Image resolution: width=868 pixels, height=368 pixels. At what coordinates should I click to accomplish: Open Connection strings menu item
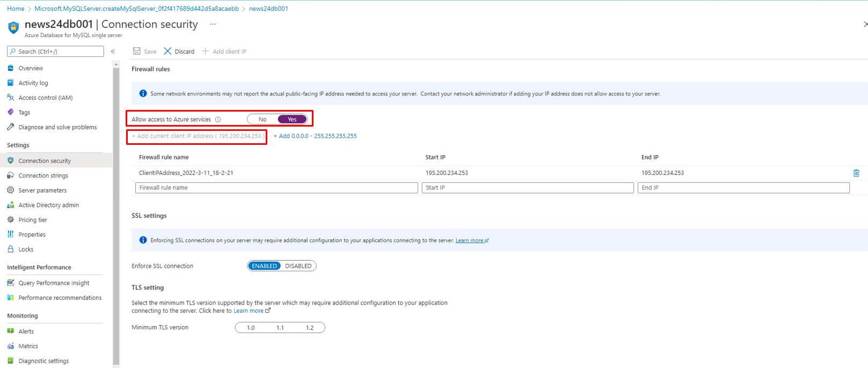click(43, 175)
